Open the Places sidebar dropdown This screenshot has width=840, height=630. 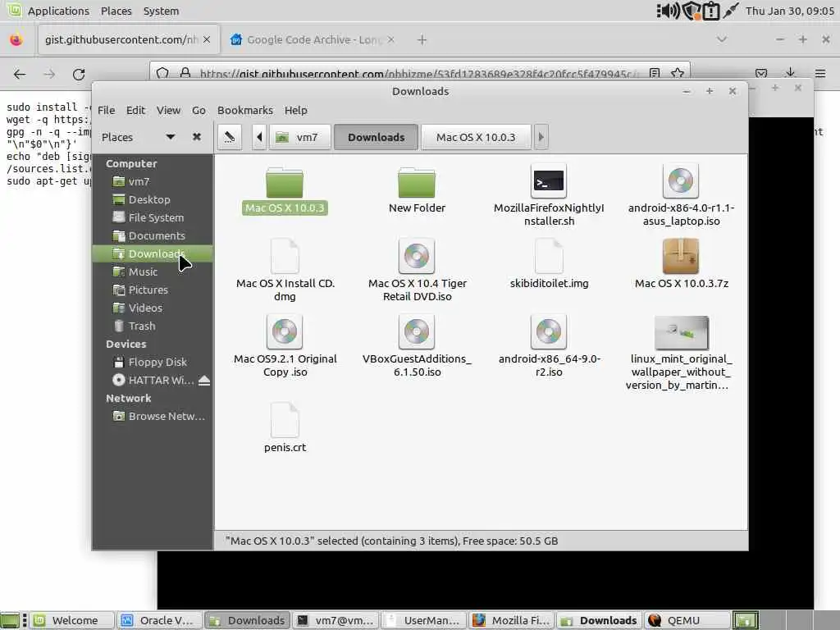click(171, 137)
